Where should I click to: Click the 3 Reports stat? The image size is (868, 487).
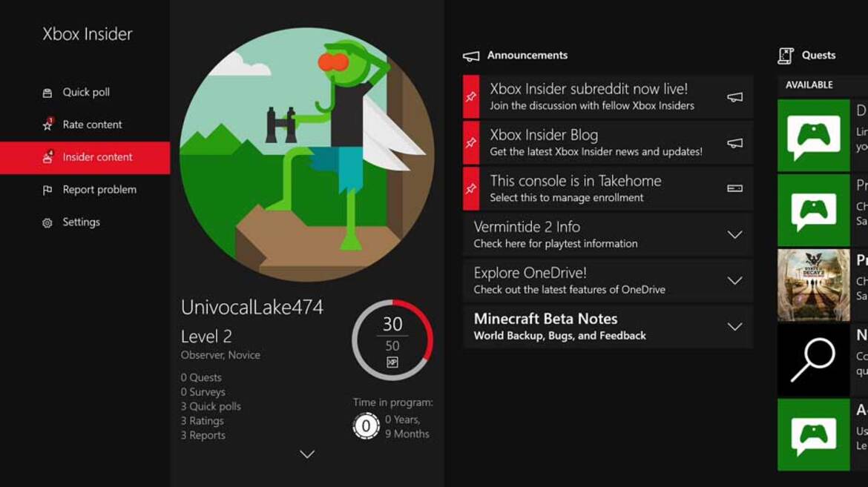coord(203,435)
